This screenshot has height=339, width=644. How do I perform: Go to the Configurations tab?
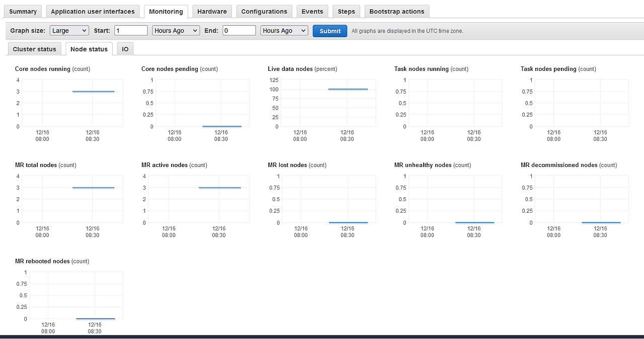pos(264,12)
